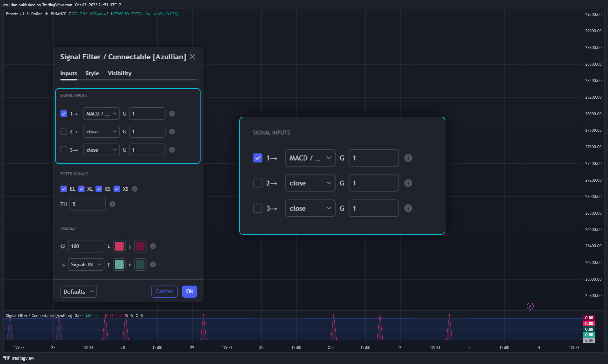Click gain G field for input 2 in dialog
This screenshot has height=364, width=608.
tap(147, 132)
